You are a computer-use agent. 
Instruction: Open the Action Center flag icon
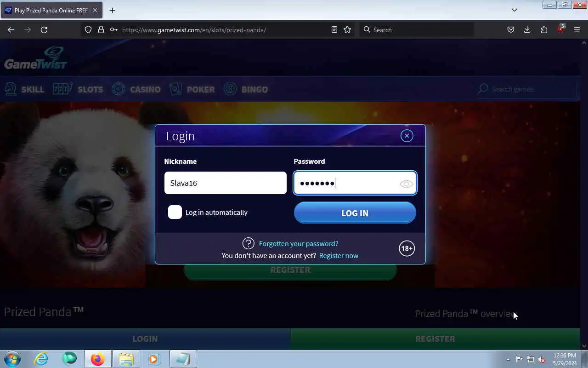point(519,359)
